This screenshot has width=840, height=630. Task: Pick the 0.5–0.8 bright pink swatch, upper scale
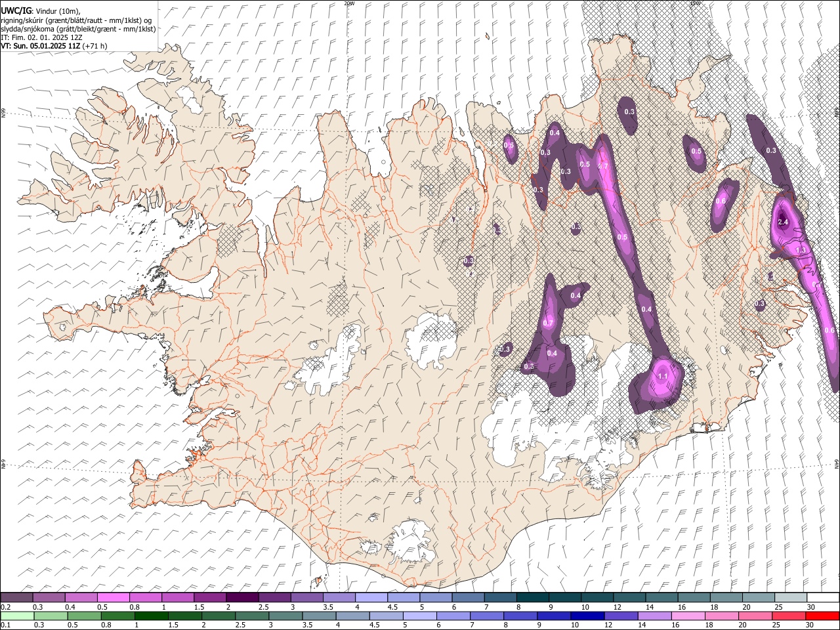114,598
